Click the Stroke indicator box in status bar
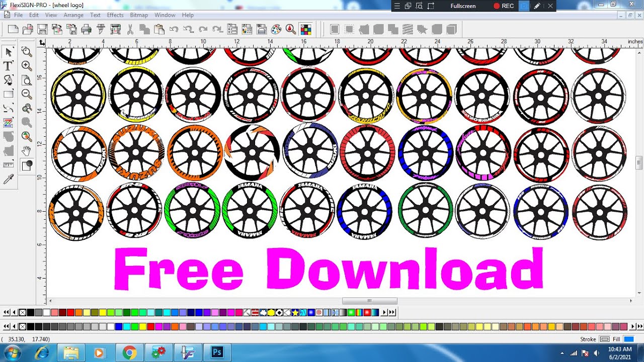This screenshot has width=644, height=362. 605,339
